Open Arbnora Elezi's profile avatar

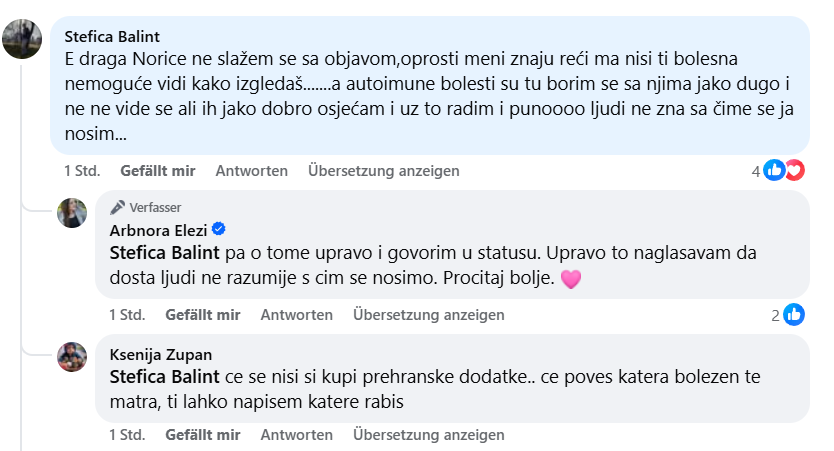coord(72,212)
